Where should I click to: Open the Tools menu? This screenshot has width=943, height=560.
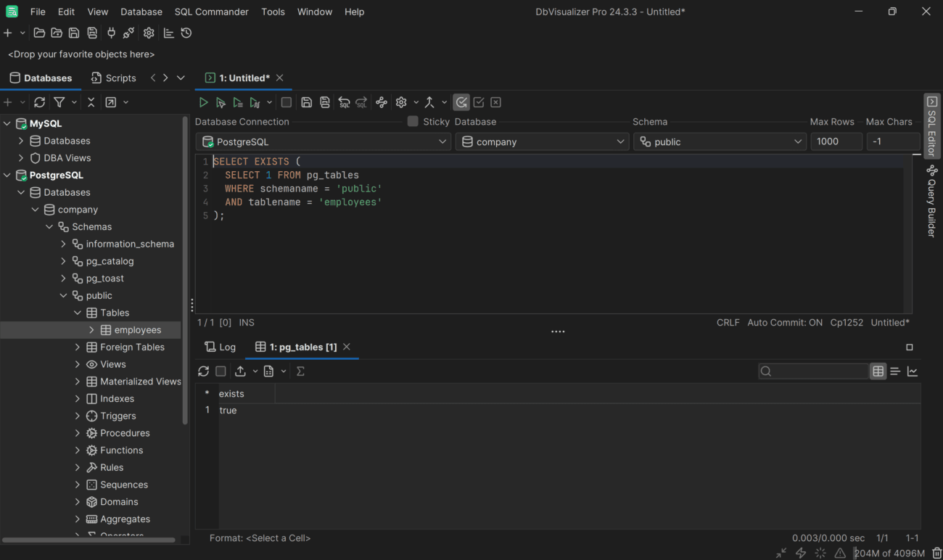[x=273, y=12]
